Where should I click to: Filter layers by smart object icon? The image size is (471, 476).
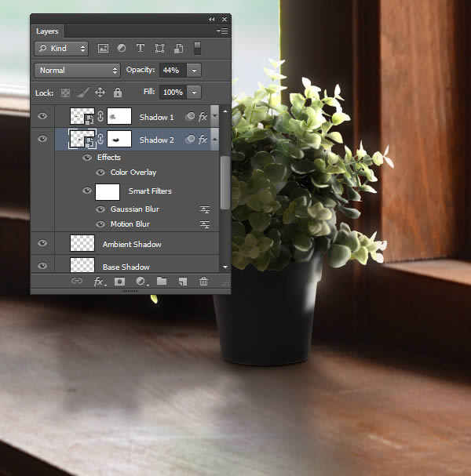(x=178, y=49)
